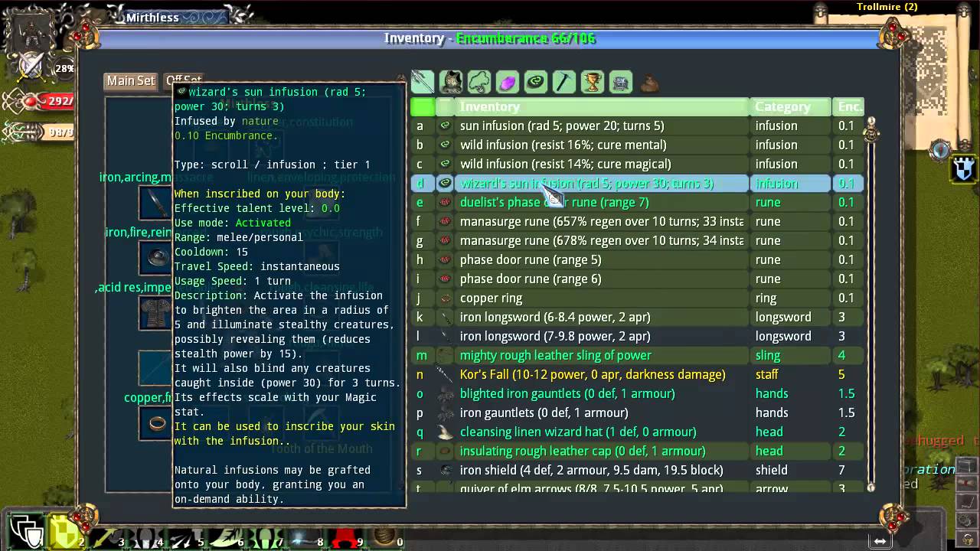Filter inventory by jewelry (amulet icon)

click(x=479, y=81)
